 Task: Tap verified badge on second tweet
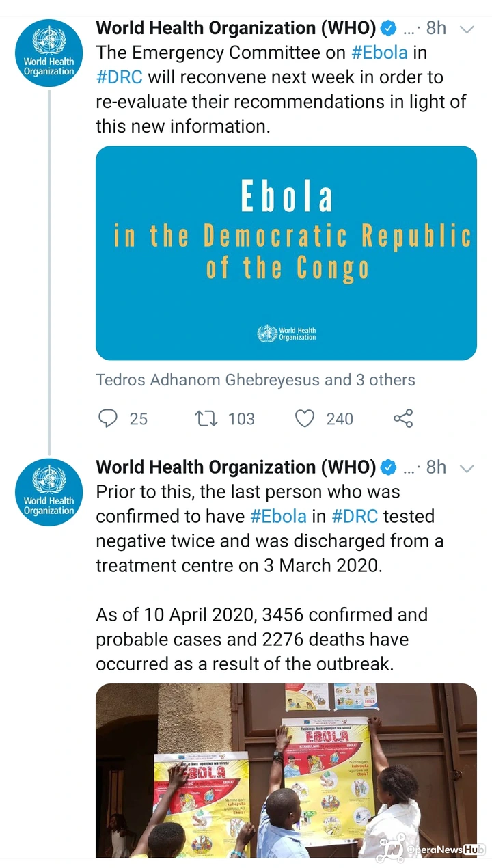point(388,467)
